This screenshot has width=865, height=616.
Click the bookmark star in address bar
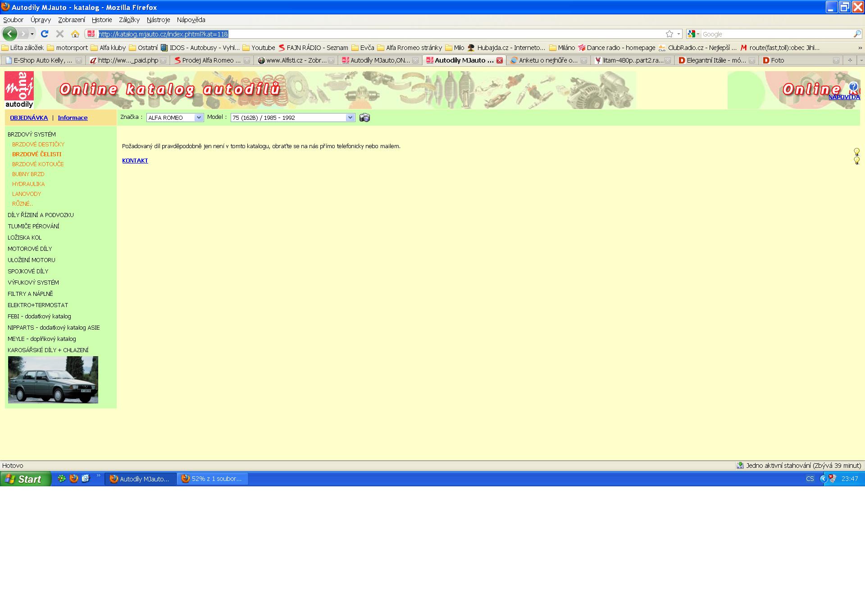pos(669,34)
